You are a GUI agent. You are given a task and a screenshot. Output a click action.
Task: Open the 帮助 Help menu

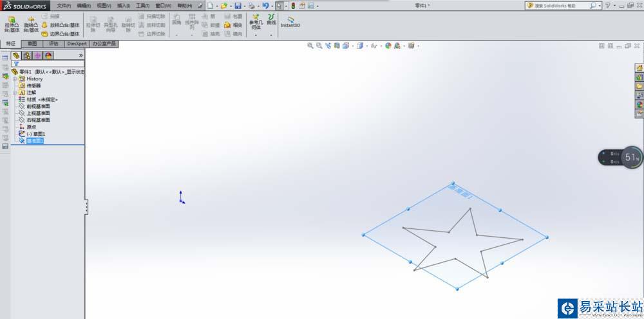(x=184, y=6)
